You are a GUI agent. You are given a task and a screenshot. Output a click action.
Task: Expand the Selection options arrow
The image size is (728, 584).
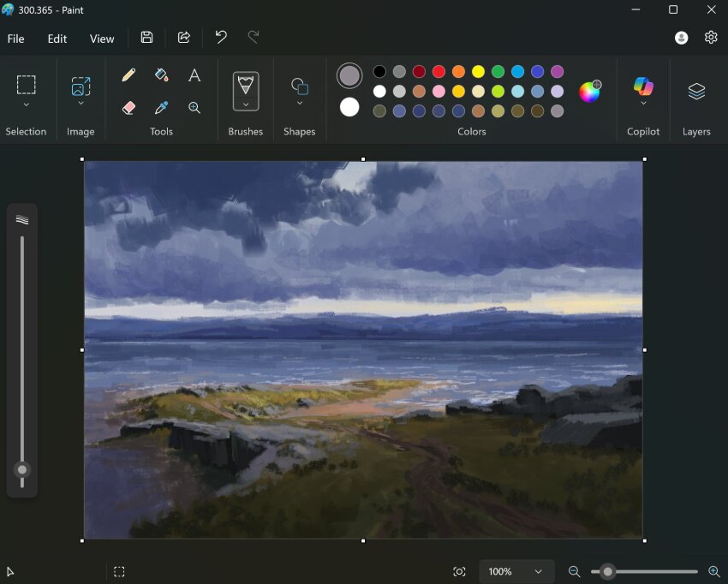coord(27,105)
